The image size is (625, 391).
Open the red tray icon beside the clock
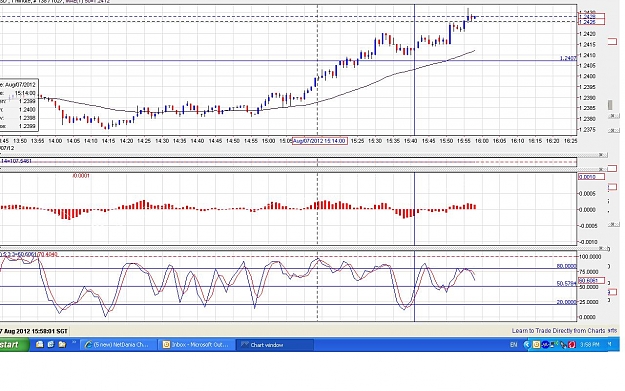[572, 345]
